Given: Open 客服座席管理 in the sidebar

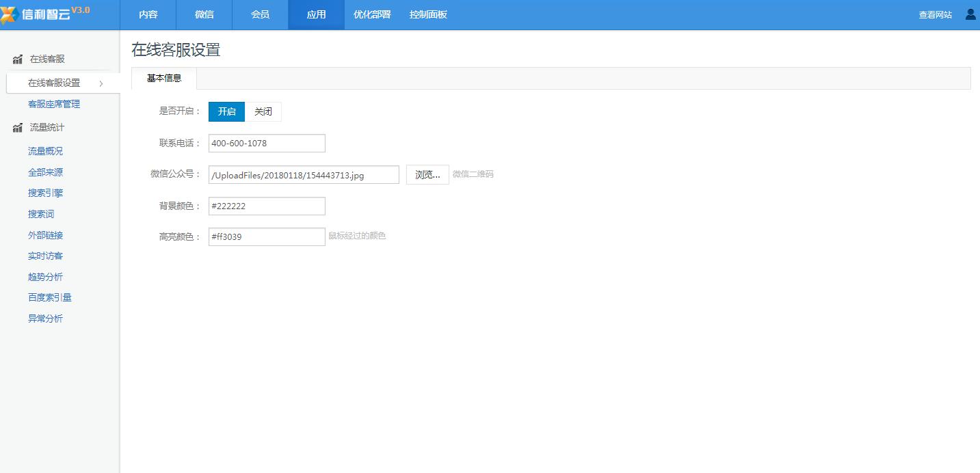Looking at the screenshot, I should (x=54, y=104).
